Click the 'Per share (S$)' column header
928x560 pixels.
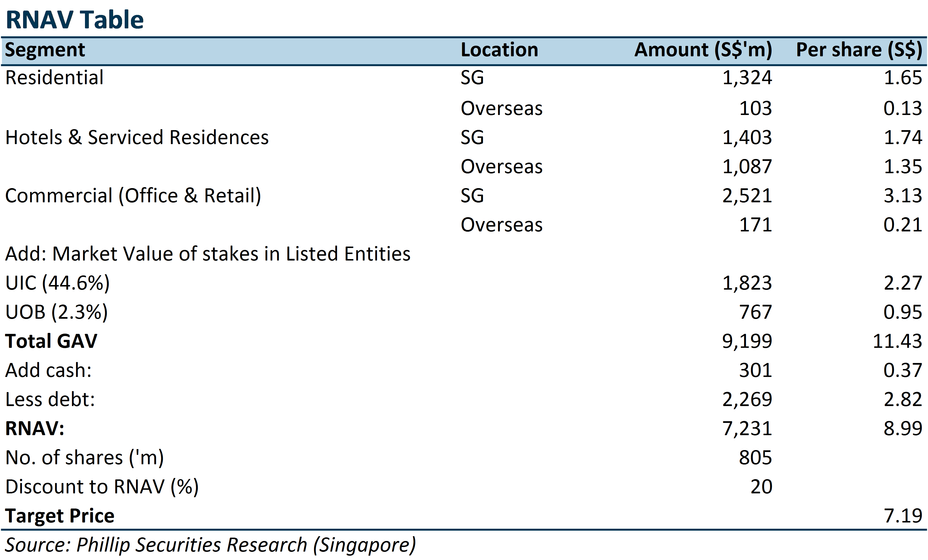pyautogui.click(x=859, y=50)
